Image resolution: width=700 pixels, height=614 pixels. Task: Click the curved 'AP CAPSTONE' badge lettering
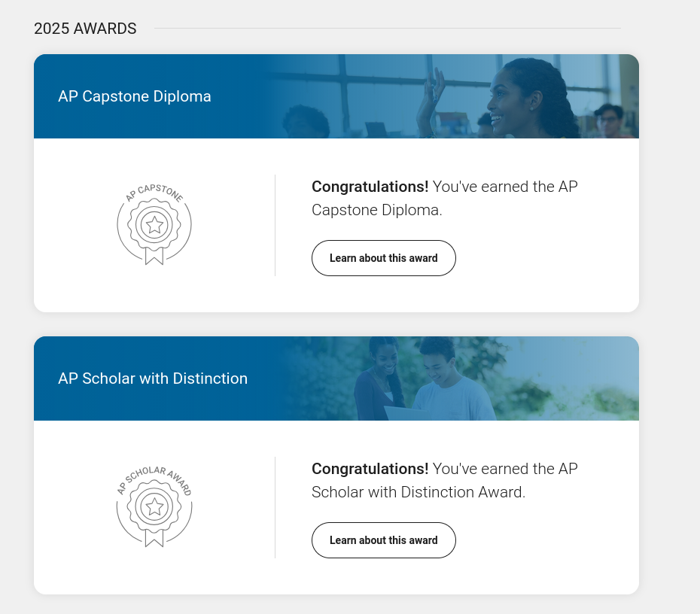154,192
